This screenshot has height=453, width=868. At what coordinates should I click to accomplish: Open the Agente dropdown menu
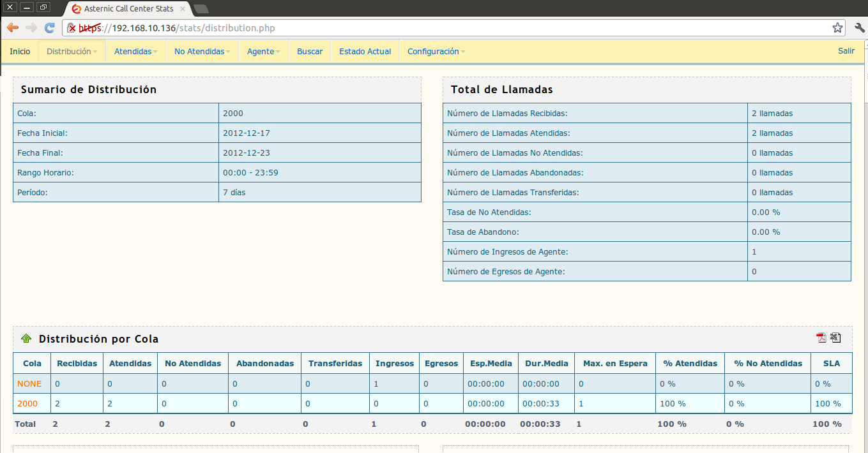tap(263, 52)
